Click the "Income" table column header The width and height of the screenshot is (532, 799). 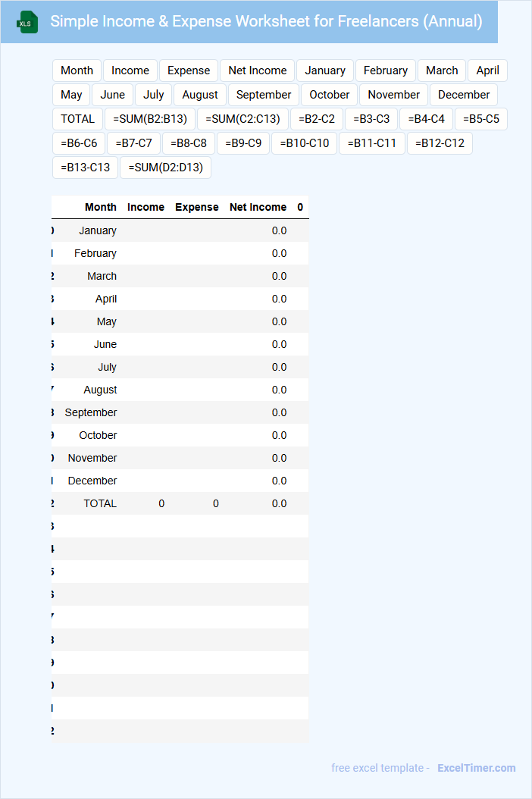[146, 208]
